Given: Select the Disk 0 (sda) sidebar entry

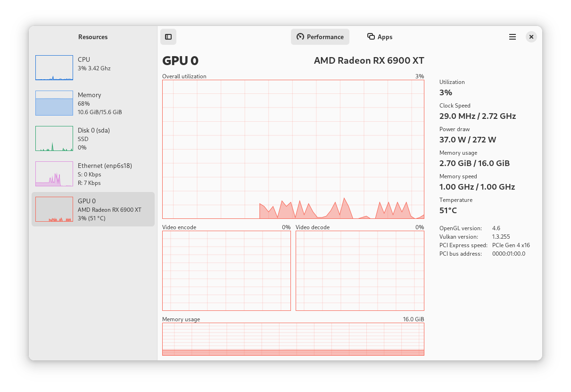Looking at the screenshot, I should tap(93, 139).
